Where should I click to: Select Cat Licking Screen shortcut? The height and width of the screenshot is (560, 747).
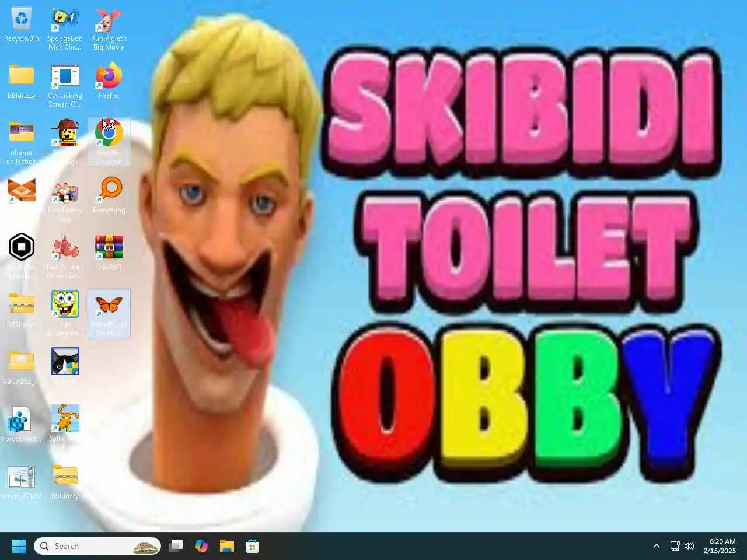(x=65, y=86)
